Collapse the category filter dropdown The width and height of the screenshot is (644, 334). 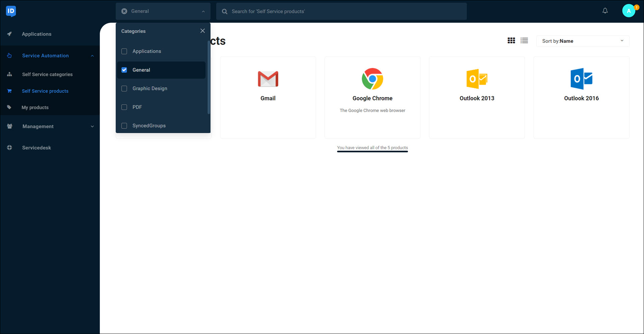pyautogui.click(x=203, y=11)
